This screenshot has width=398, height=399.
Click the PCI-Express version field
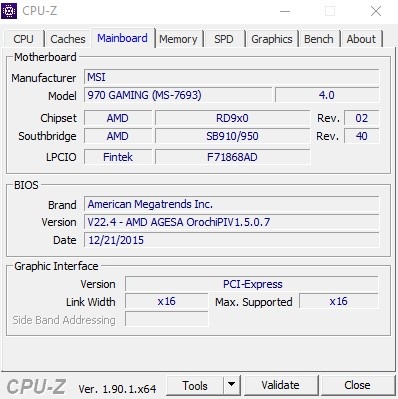click(252, 284)
